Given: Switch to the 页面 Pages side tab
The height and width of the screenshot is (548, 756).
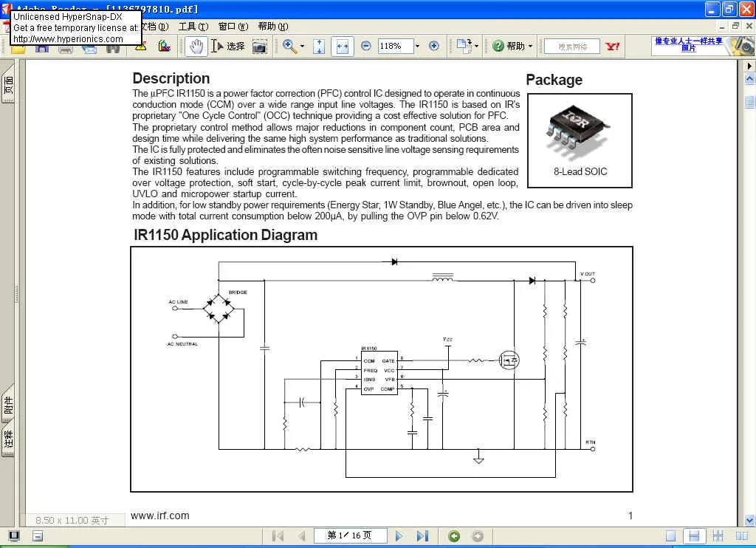Looking at the screenshot, I should pos(9,85).
